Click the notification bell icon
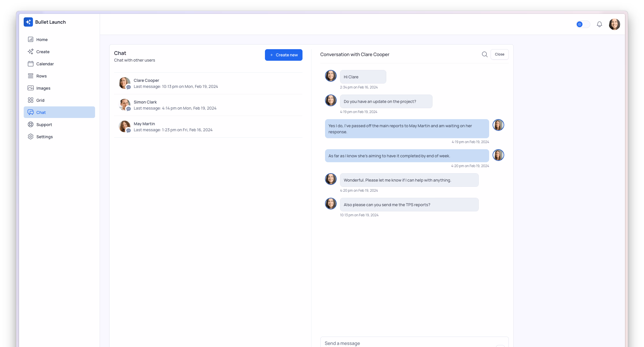Viewport: 644px width, 347px height. click(599, 24)
